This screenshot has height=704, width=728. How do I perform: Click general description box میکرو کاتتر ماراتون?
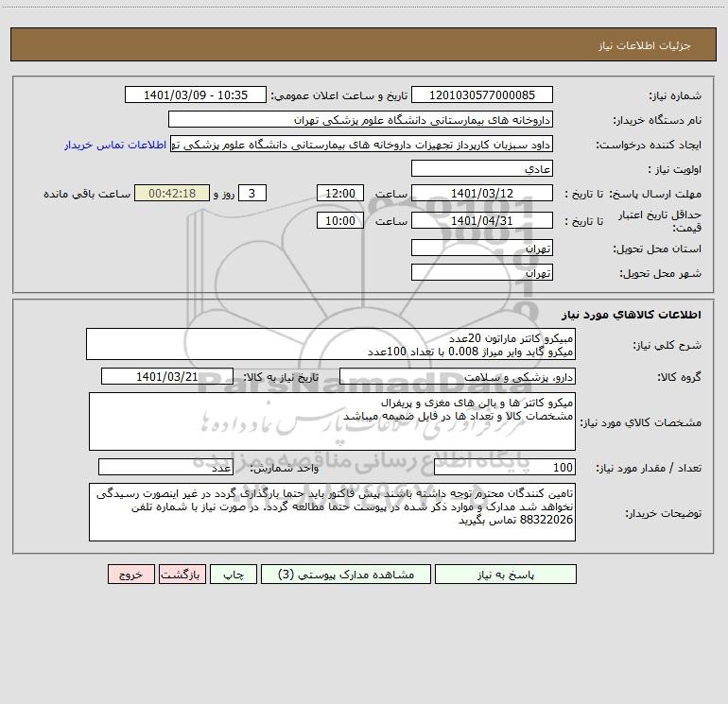pyautogui.click(x=331, y=344)
